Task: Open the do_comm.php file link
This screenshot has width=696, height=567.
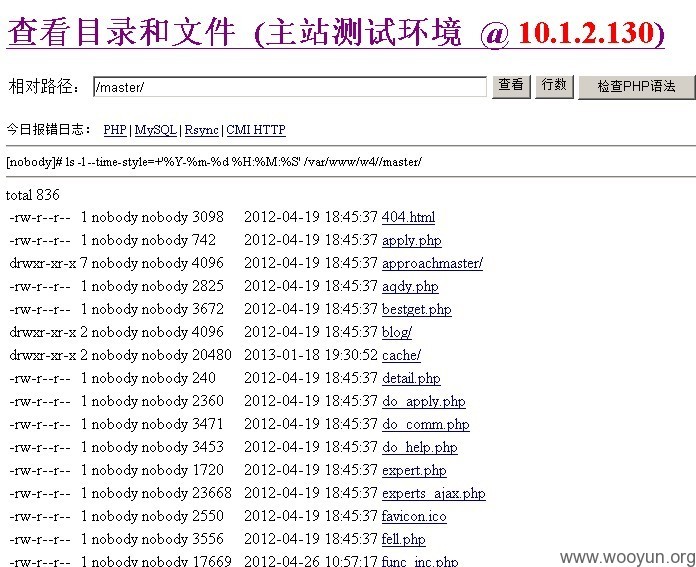Action: (x=426, y=424)
